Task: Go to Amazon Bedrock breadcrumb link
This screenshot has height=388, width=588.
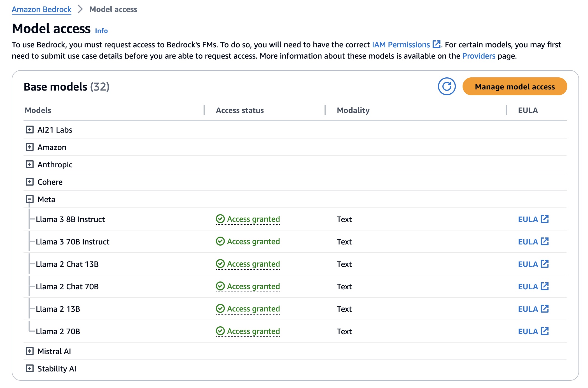Action: (41, 9)
